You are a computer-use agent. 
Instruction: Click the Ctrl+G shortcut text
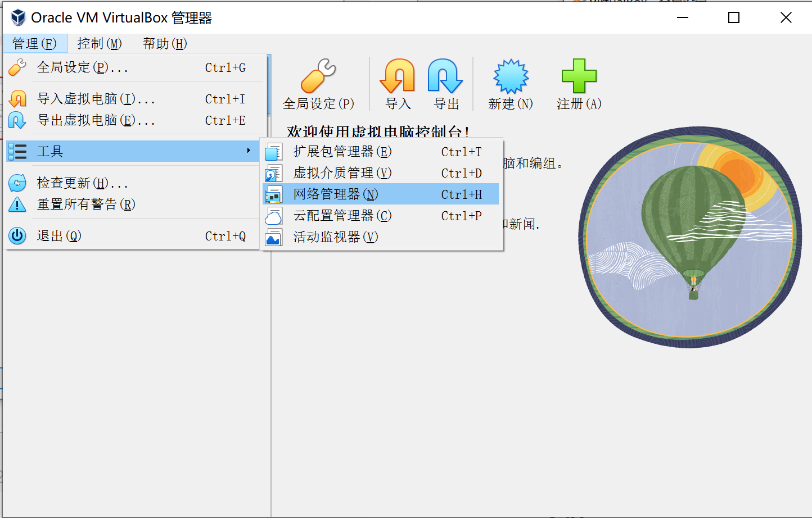click(225, 67)
